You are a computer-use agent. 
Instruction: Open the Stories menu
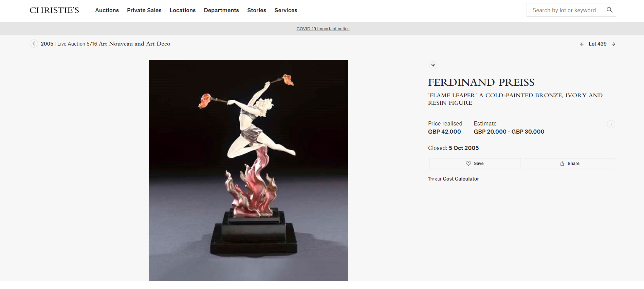pos(257,10)
